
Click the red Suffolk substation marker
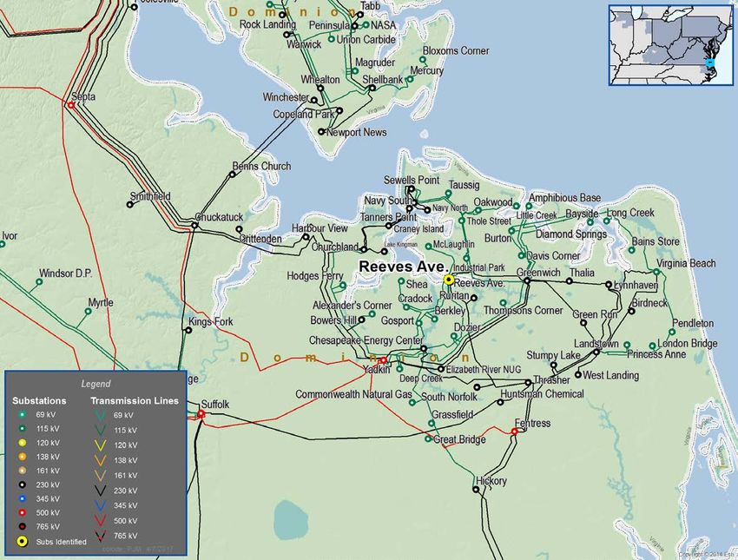201,414
